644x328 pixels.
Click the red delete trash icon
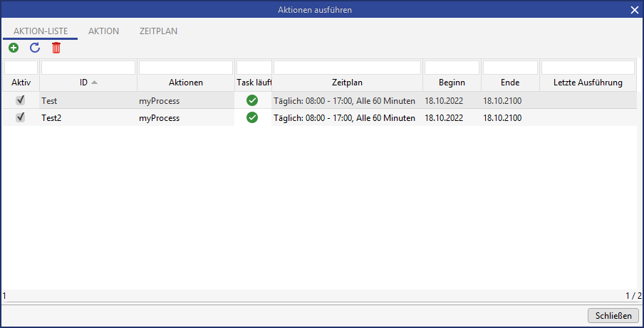(x=56, y=48)
